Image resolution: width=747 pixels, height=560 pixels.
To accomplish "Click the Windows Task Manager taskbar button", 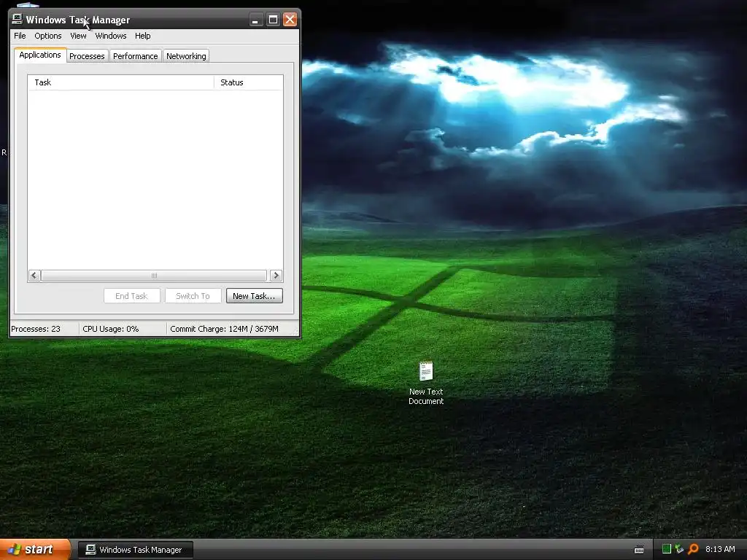I will [x=135, y=550].
